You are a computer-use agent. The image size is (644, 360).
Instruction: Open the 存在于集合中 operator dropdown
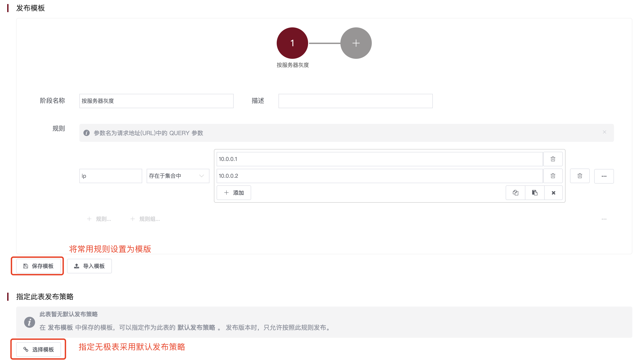tap(178, 176)
